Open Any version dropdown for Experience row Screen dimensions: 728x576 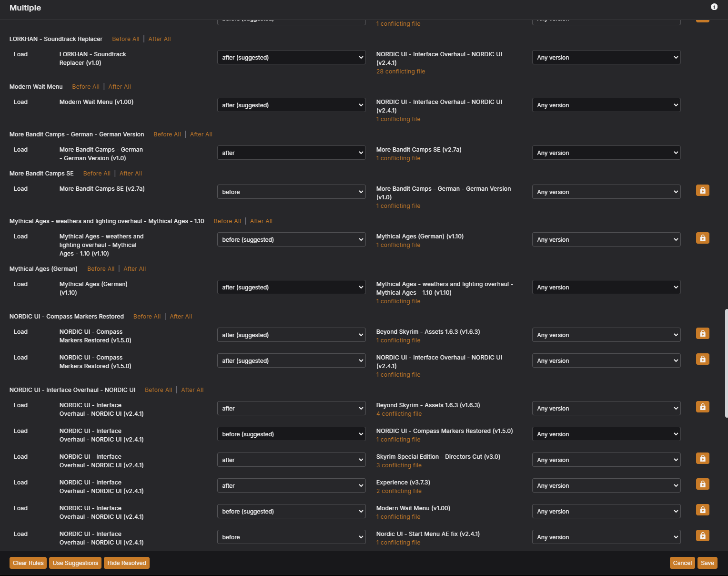(x=606, y=486)
